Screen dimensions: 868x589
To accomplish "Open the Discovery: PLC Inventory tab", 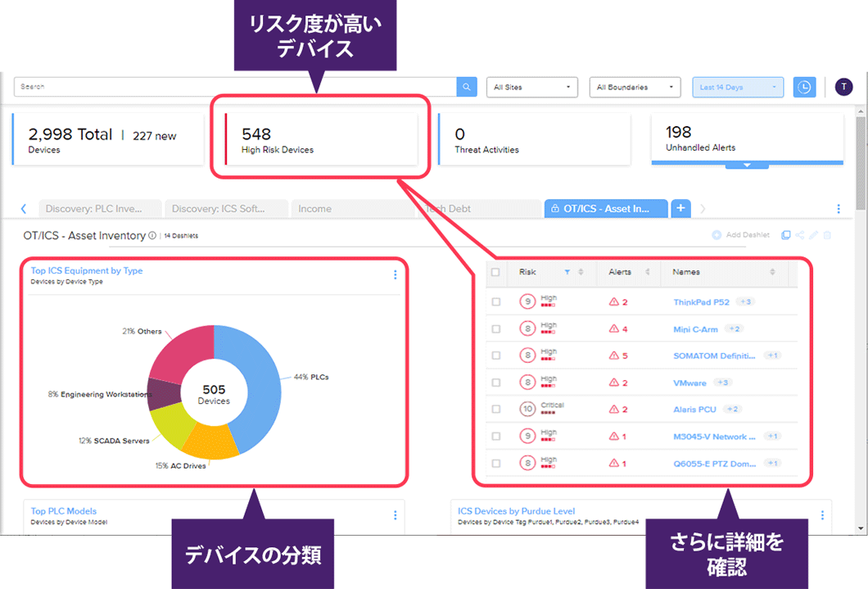I will pos(93,209).
